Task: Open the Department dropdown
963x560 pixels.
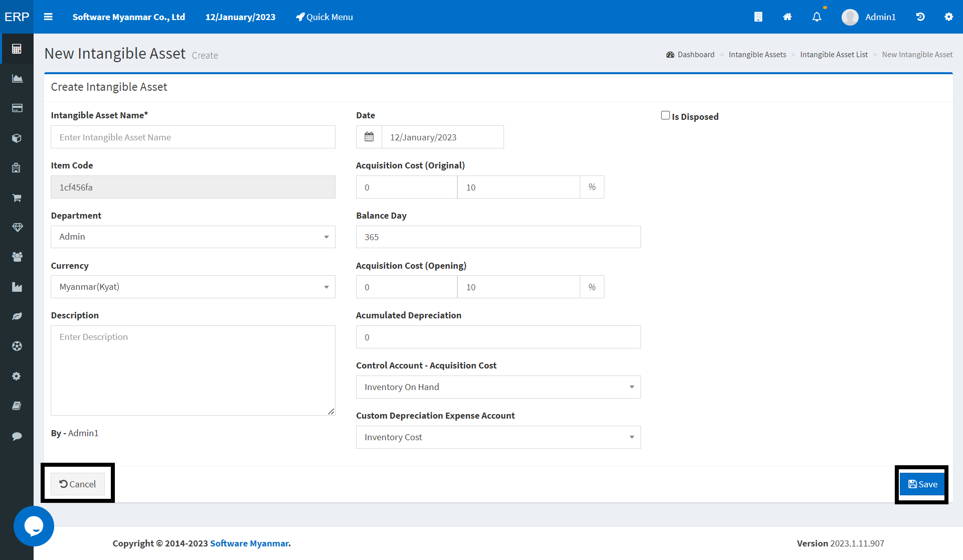Action: pos(193,237)
